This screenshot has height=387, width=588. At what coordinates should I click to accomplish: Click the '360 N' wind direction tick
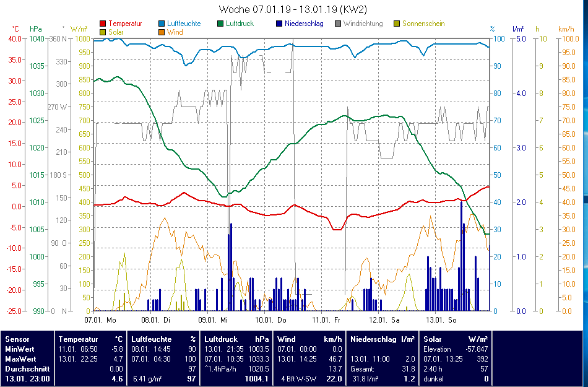tap(58, 38)
